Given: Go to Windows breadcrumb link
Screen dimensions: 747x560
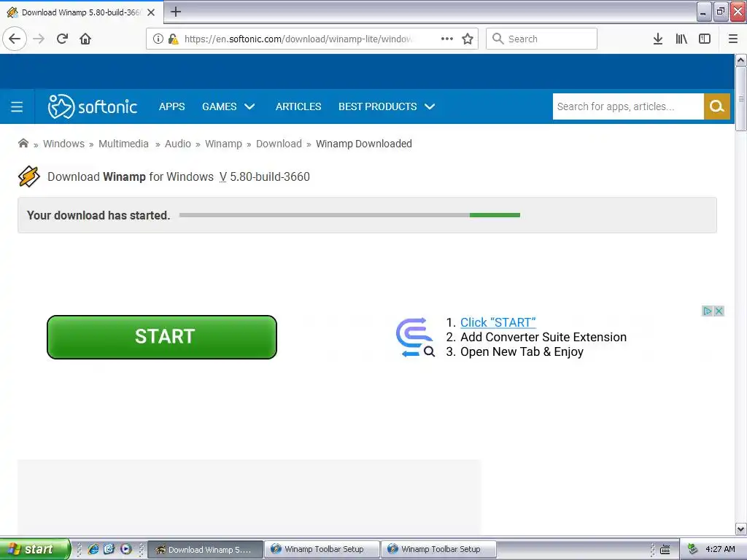Looking at the screenshot, I should coord(63,144).
